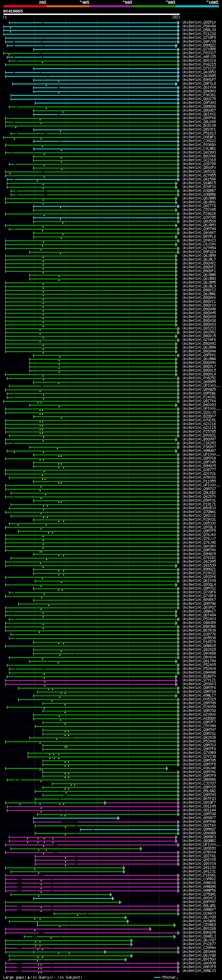Select hit label UniRef100_O65331
Image resolution: width=222 pixels, height=980 pixels.
tap(199, 172)
